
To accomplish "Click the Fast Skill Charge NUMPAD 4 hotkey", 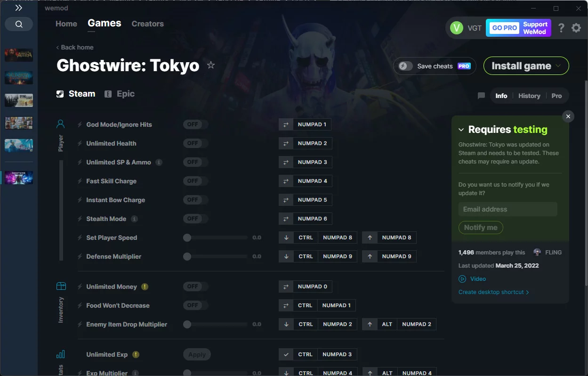I will (x=312, y=181).
